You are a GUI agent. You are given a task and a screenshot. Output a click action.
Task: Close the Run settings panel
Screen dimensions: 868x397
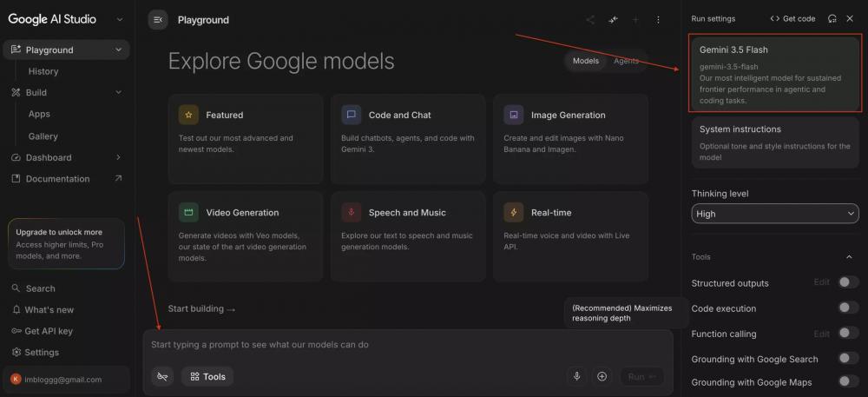pyautogui.click(x=850, y=19)
